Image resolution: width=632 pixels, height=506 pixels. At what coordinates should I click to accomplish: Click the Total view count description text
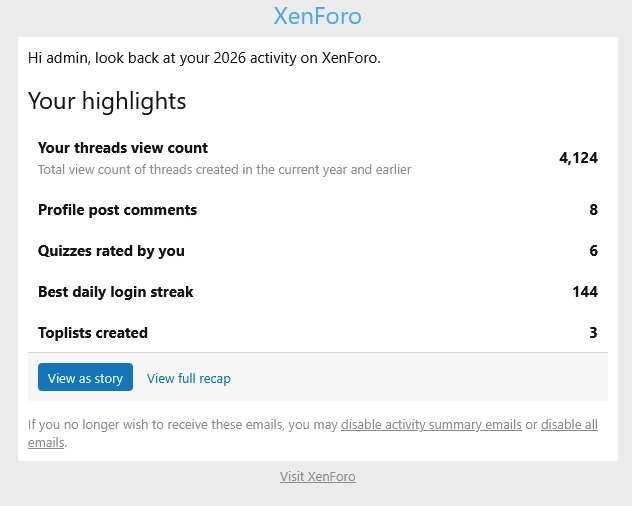point(225,170)
